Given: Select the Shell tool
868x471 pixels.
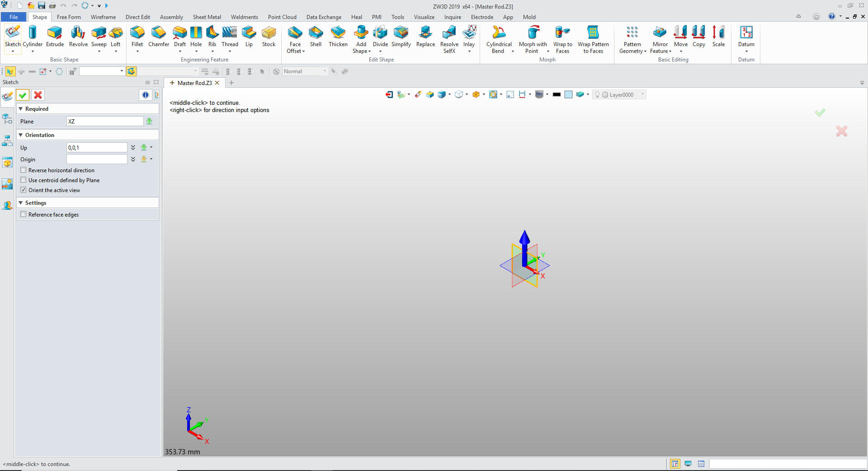Looking at the screenshot, I should coord(316,37).
